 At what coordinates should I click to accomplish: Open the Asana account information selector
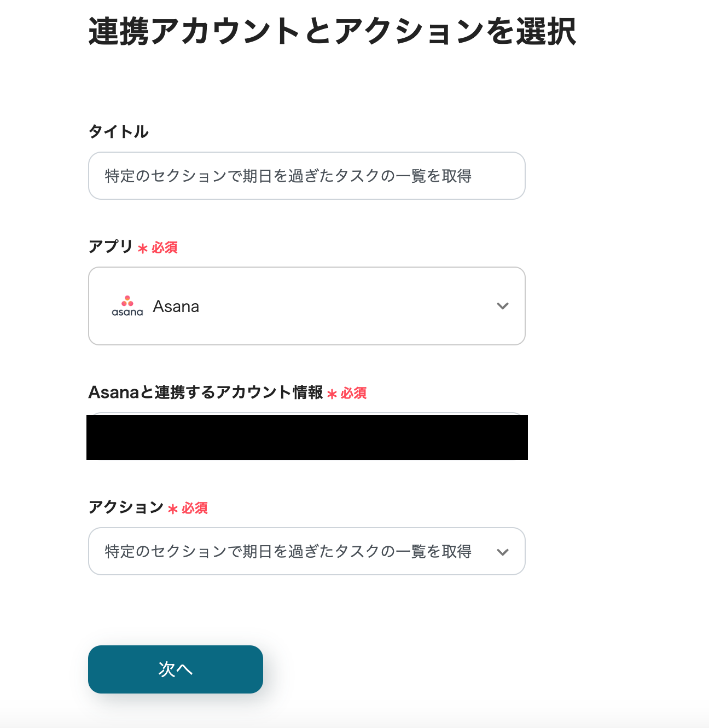[x=306, y=437]
